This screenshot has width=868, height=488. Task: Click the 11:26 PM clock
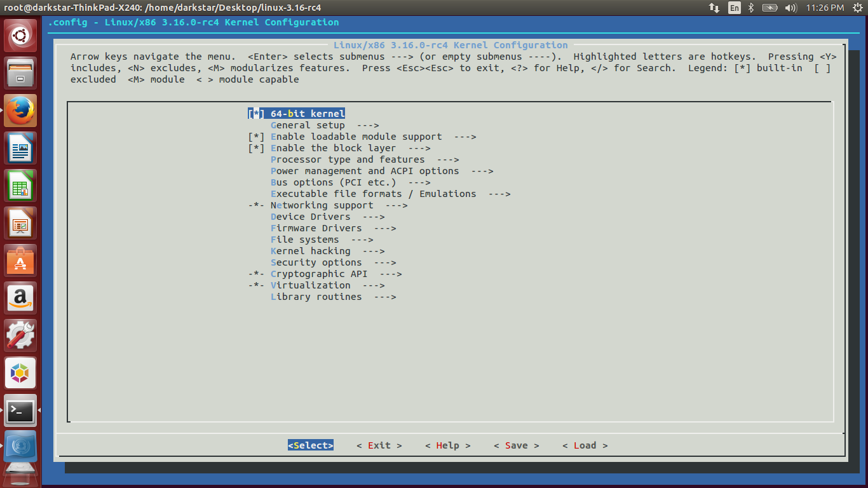coord(824,8)
